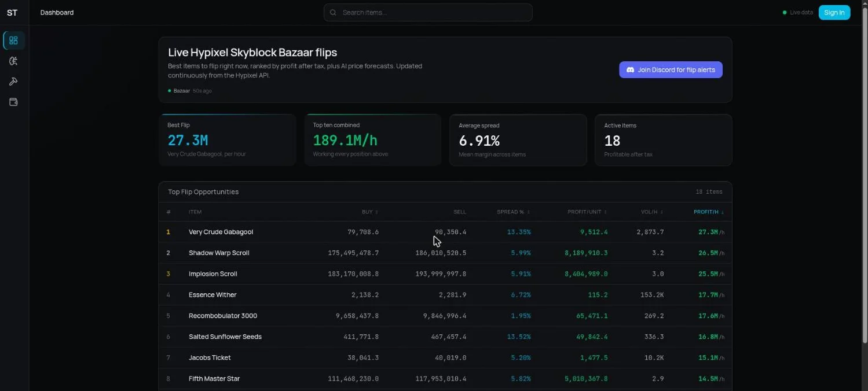Viewport: 868px width, 391px height.
Task: Click profit per unit 8,404,989.0
Action: coord(586,274)
